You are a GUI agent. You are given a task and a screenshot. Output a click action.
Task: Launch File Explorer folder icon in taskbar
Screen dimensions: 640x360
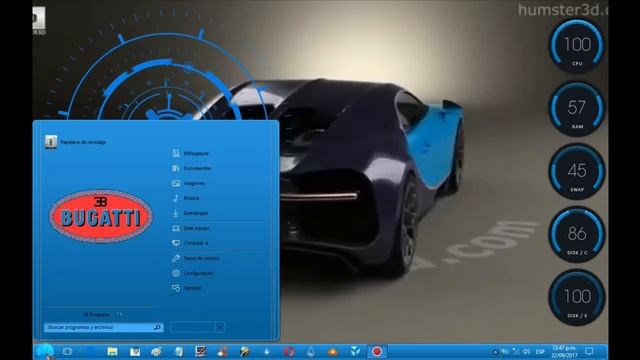pos(112,351)
